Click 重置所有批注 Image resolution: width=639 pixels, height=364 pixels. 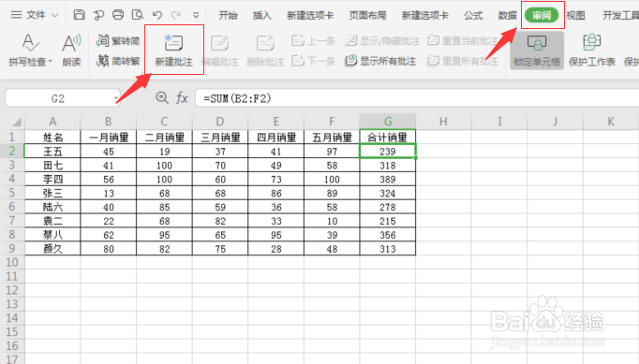(x=463, y=61)
